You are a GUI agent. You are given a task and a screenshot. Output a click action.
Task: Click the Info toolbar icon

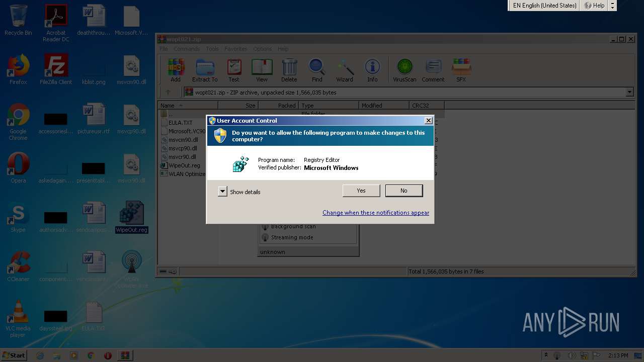pyautogui.click(x=372, y=70)
